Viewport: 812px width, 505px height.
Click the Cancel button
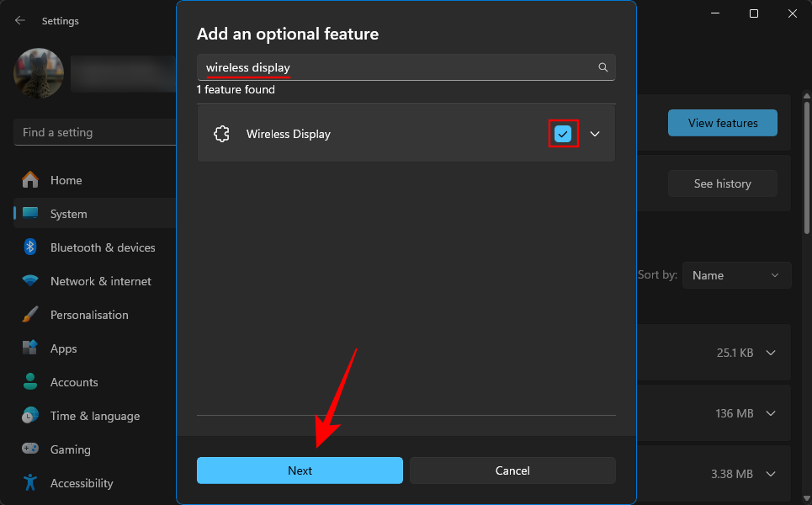point(512,470)
